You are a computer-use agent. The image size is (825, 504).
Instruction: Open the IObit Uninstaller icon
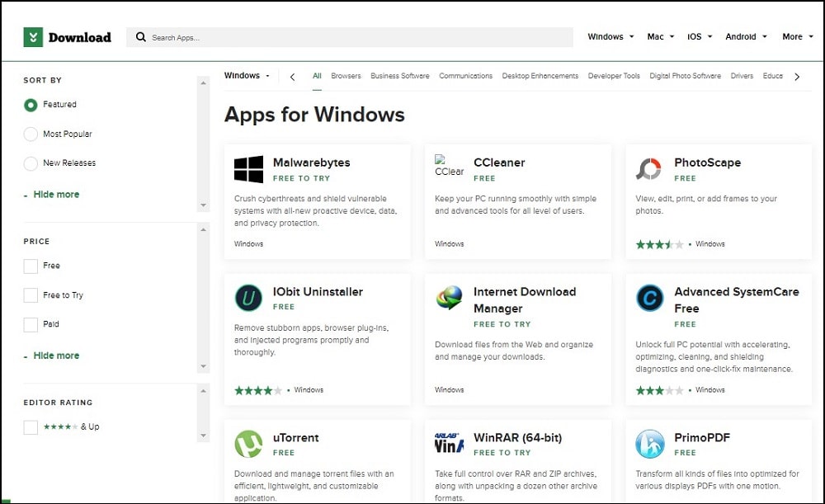pyautogui.click(x=248, y=299)
